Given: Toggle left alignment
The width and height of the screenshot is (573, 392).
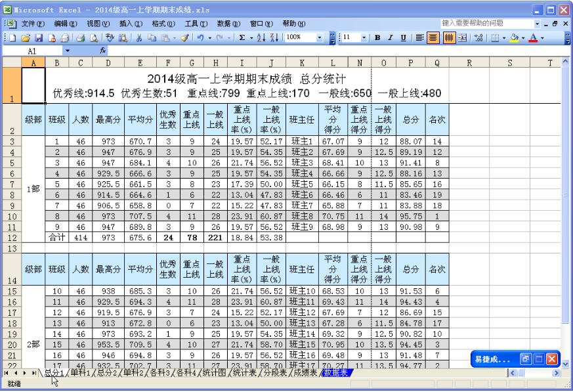Looking at the screenshot, I should [419, 37].
